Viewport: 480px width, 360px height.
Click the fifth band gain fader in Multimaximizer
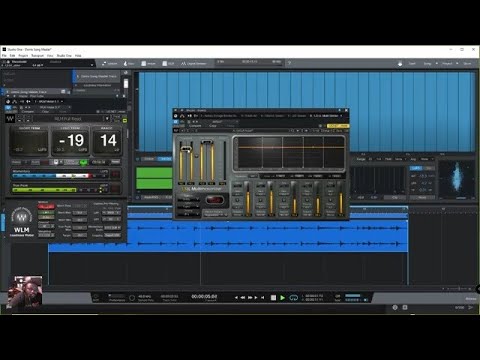[x=341, y=199]
